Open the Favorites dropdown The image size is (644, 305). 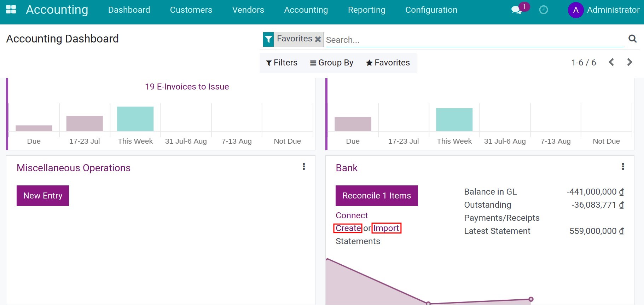click(388, 63)
